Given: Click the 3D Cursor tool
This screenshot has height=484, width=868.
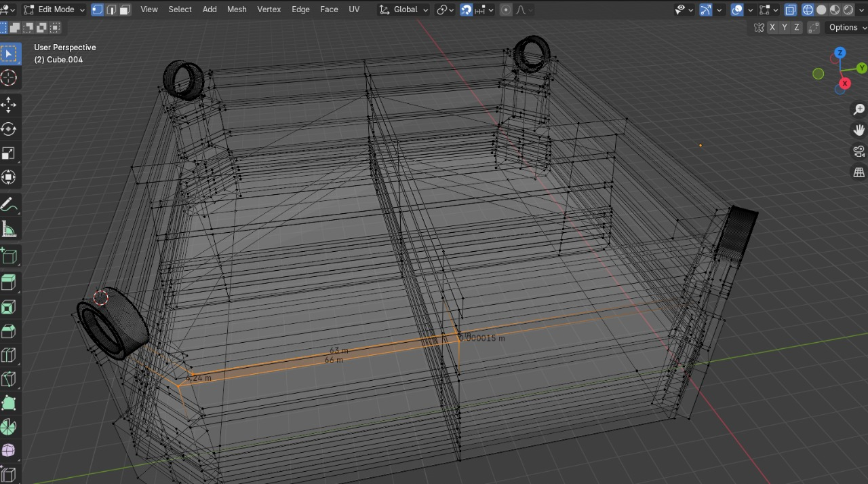Looking at the screenshot, I should 9,77.
